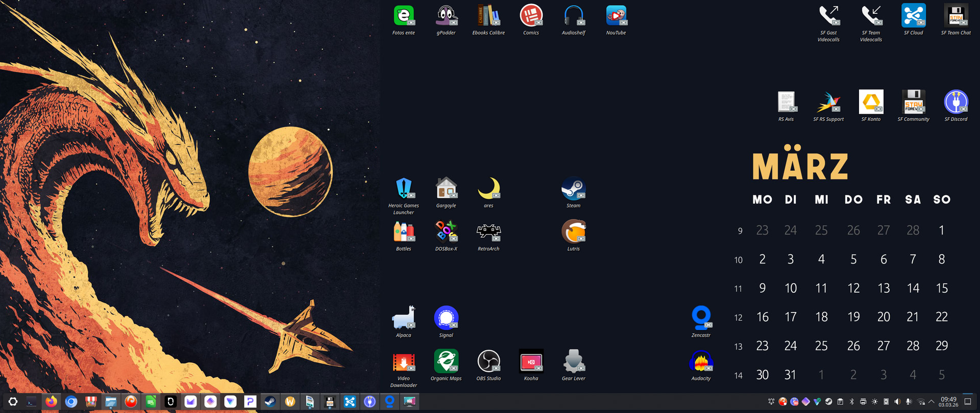Screen dimensions: 980x413
Task: Open the Heroic Games Launcher icon
Action: 403,189
